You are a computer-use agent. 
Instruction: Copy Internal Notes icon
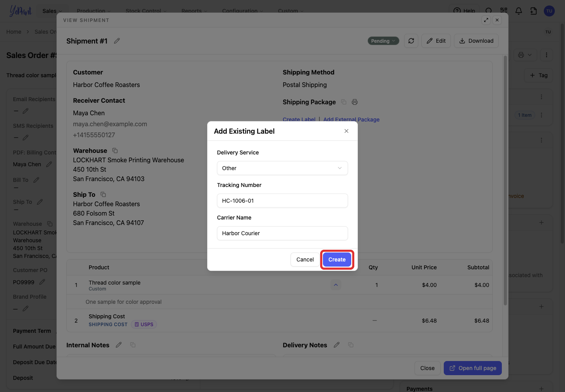[133, 345]
